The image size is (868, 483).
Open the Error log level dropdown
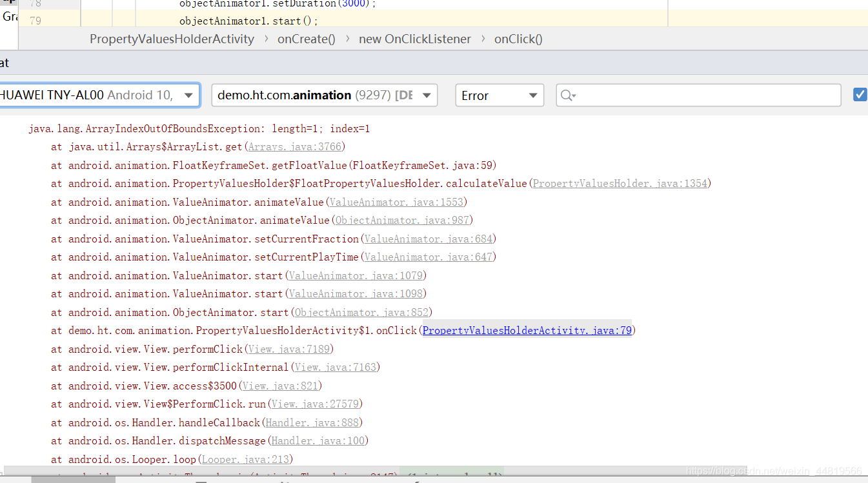500,95
